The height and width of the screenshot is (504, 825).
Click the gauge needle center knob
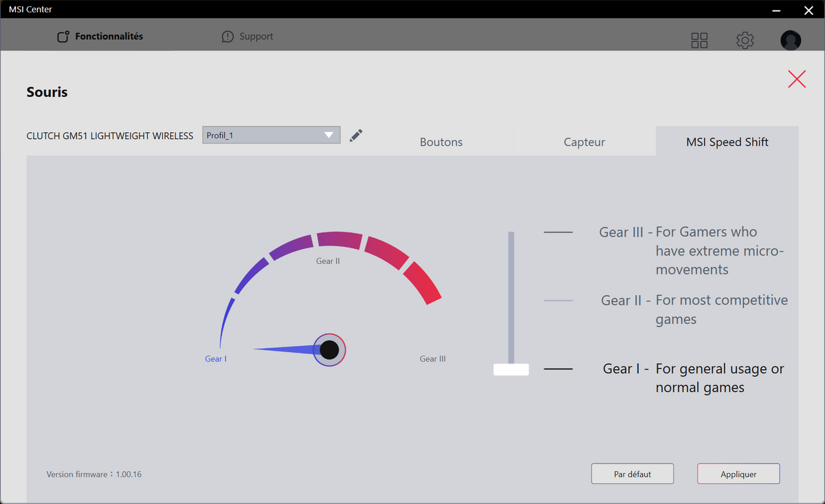[x=329, y=350]
